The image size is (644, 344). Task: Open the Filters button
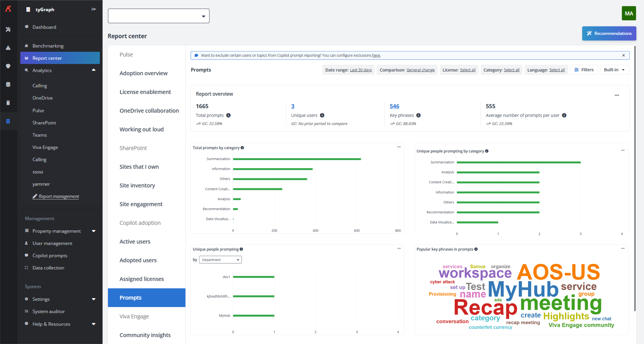click(584, 70)
